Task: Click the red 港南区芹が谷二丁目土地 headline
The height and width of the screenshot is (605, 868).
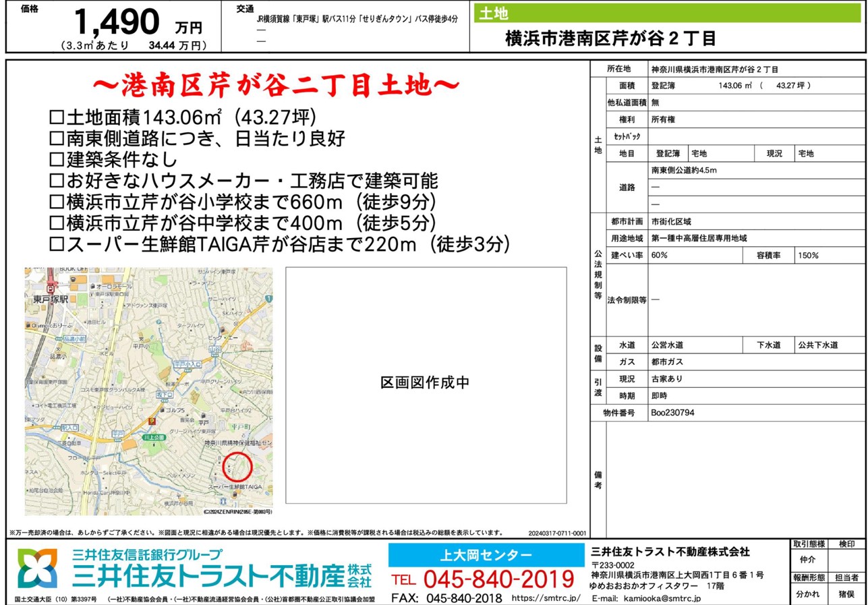Action: click(x=275, y=86)
